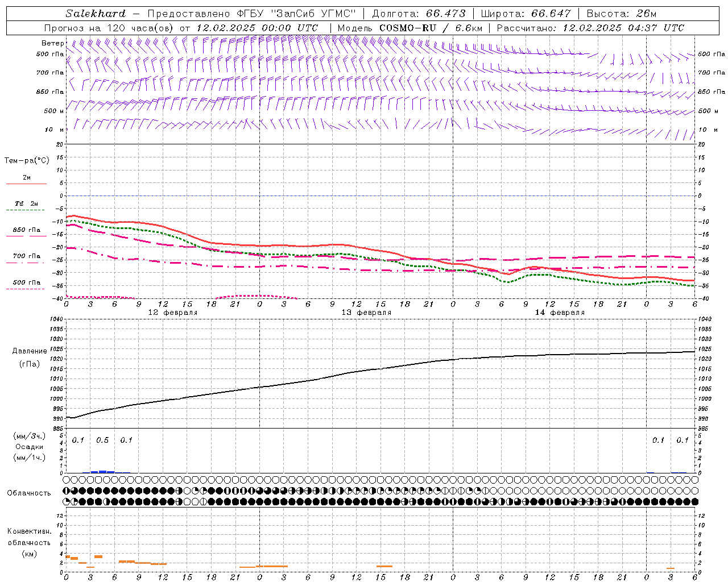This screenshot has height=582, width=728.
Task: Click the Salekhard station title
Action: [x=95, y=14]
